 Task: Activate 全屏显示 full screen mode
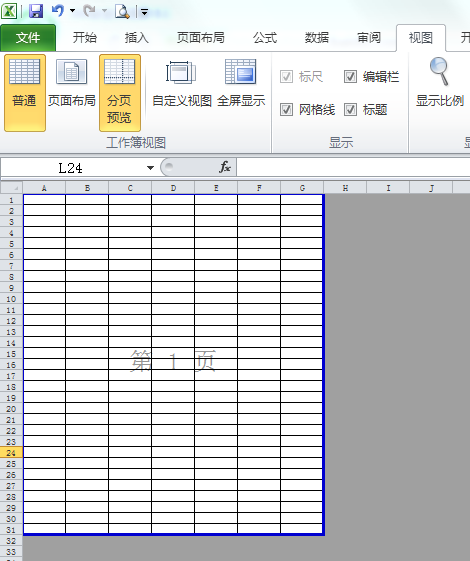[x=241, y=83]
